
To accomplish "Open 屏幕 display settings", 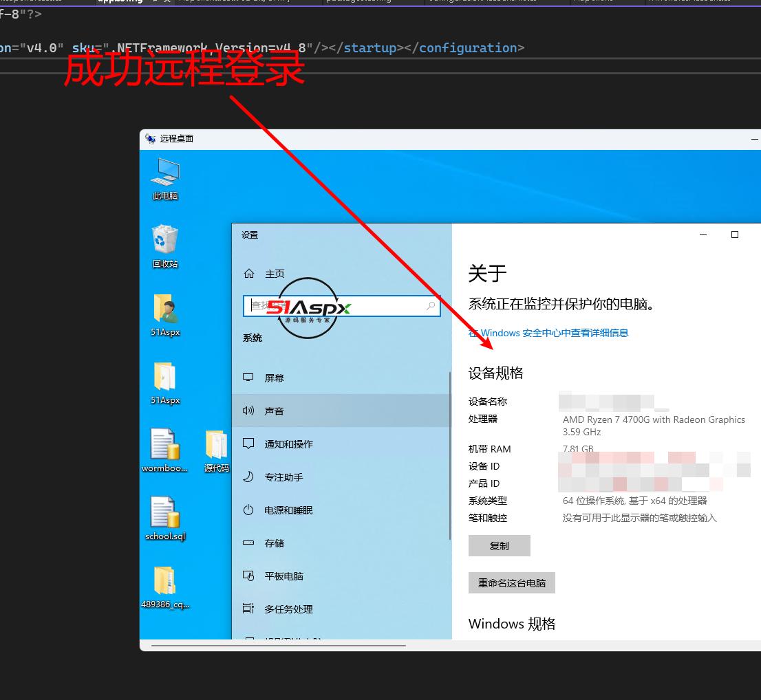I will coord(341,378).
